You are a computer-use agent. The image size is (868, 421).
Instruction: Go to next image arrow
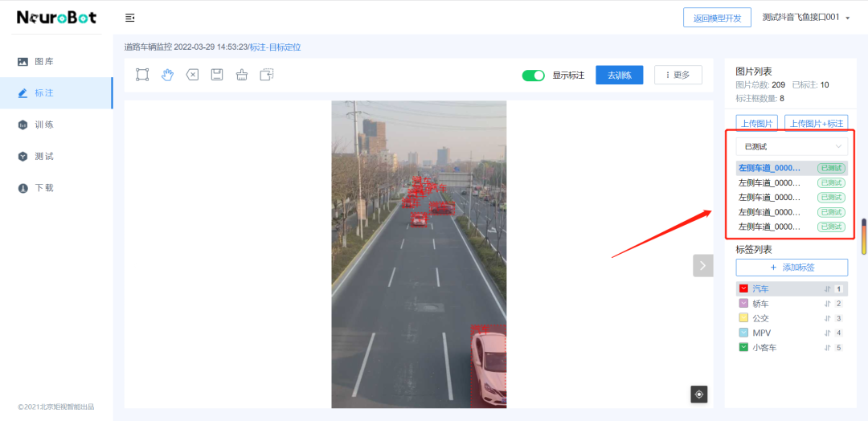(703, 266)
